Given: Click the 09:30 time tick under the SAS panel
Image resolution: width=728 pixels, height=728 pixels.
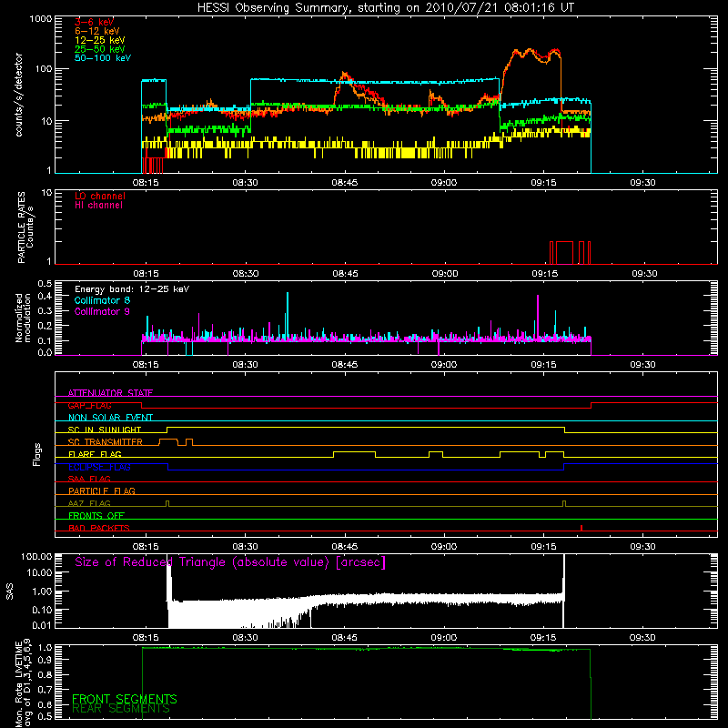Looking at the screenshot, I should pyautogui.click(x=642, y=638).
